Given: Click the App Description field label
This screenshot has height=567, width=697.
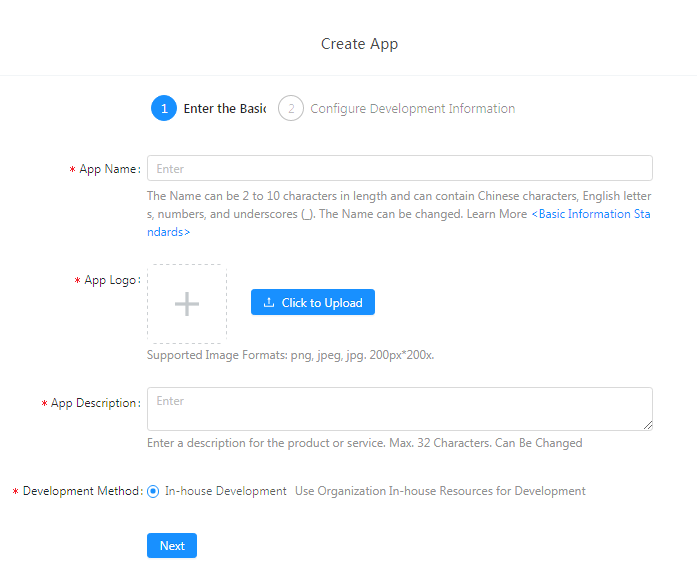Looking at the screenshot, I should (95, 403).
